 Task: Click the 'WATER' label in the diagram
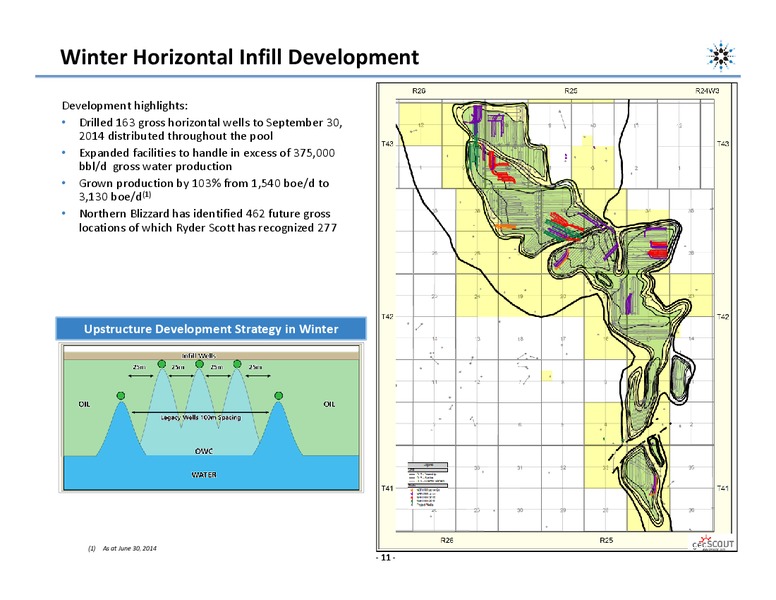tap(204, 474)
